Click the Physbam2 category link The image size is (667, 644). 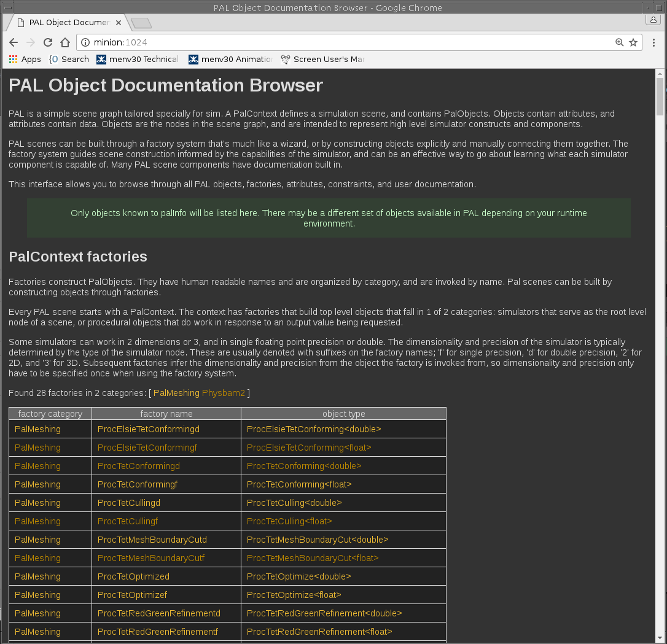pos(224,393)
